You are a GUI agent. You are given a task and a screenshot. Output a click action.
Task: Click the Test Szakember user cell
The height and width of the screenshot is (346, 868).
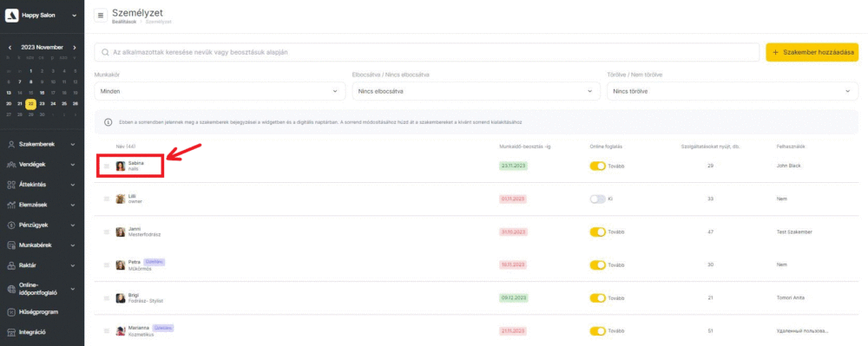click(x=795, y=232)
